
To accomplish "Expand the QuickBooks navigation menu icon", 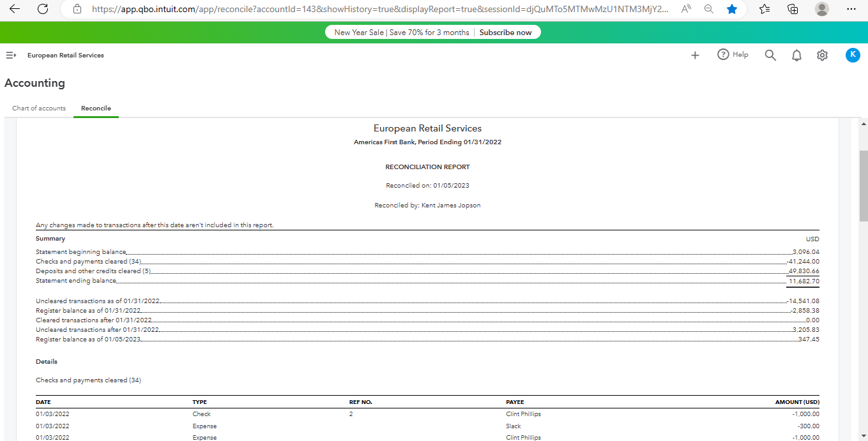I will pyautogui.click(x=11, y=56).
